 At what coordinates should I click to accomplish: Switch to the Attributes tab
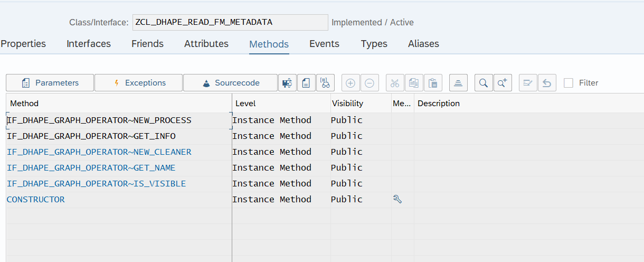[206, 44]
